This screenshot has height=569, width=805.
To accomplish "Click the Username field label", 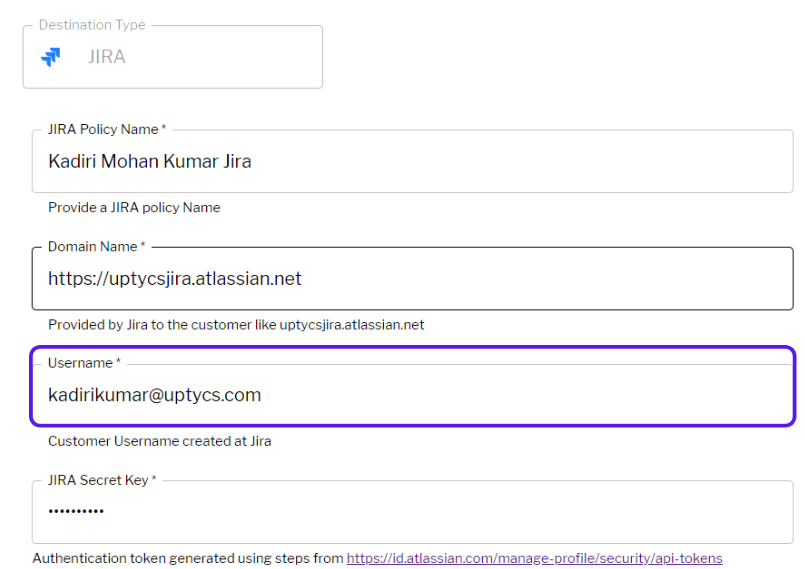I will point(84,363).
